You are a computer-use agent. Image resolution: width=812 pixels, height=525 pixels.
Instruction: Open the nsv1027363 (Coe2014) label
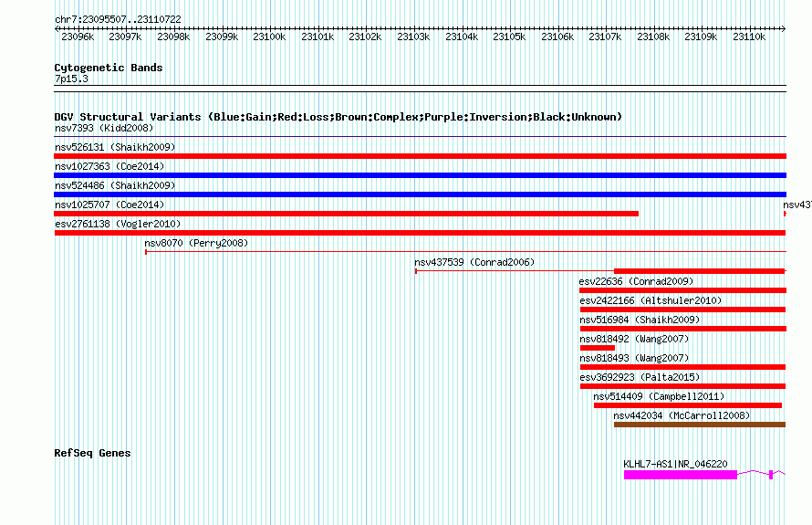[109, 166]
